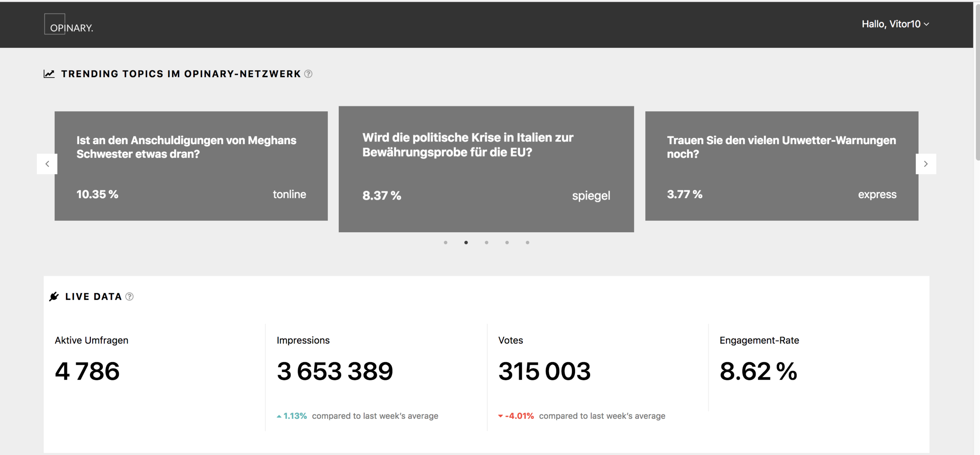Open help icon beside Trending Topics heading

coord(309,74)
